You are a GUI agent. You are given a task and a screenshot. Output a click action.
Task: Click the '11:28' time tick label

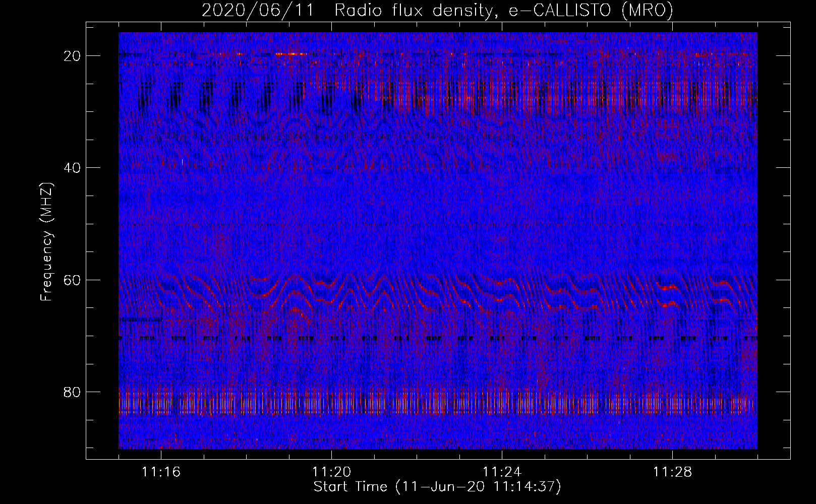tap(673, 472)
